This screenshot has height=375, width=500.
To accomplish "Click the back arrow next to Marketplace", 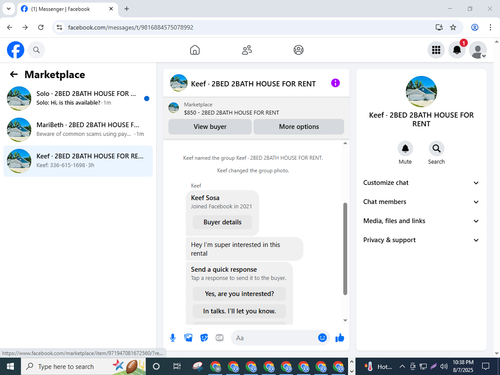I will [x=14, y=74].
